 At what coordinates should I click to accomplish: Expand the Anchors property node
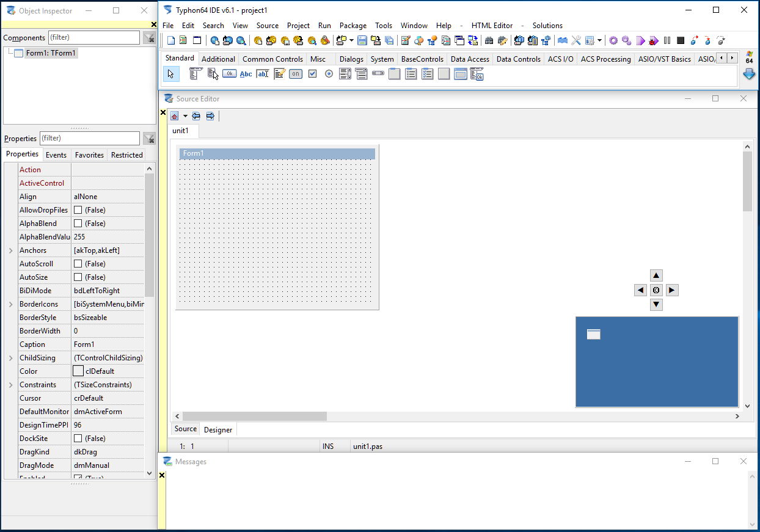[10, 250]
